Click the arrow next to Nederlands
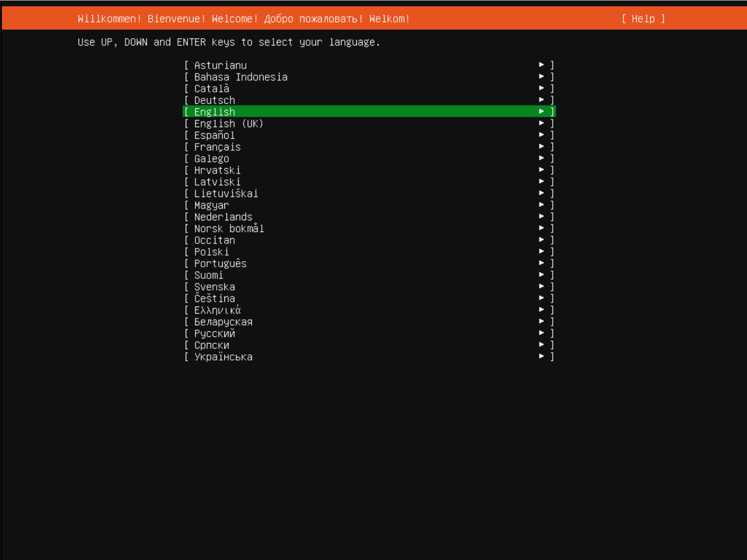 (541, 216)
